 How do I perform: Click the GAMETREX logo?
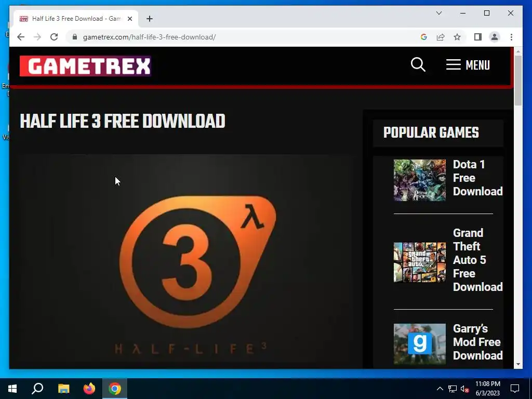85,66
